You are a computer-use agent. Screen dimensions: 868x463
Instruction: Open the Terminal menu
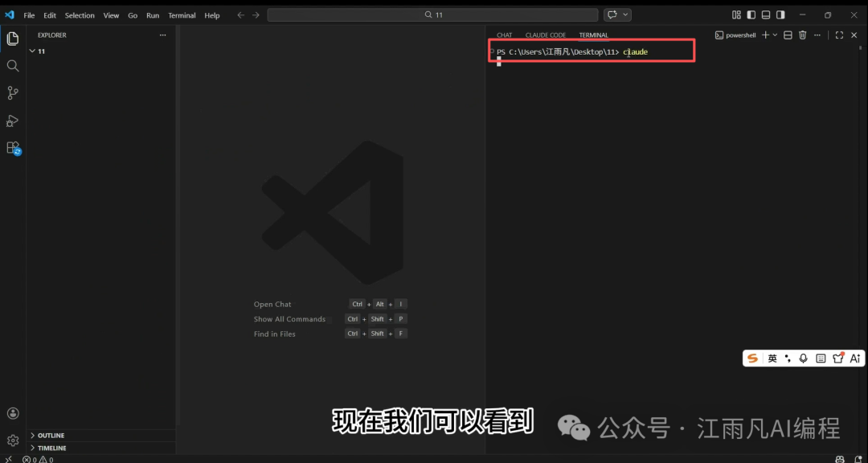182,15
